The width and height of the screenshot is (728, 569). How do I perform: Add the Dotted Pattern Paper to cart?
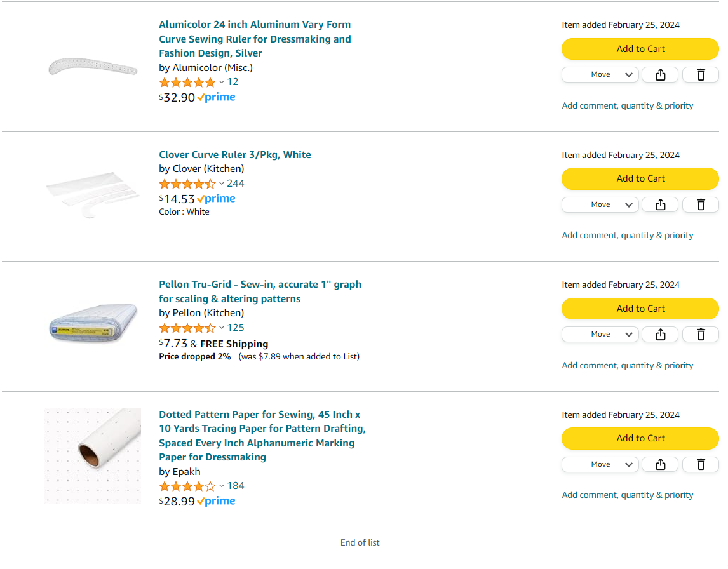click(640, 438)
